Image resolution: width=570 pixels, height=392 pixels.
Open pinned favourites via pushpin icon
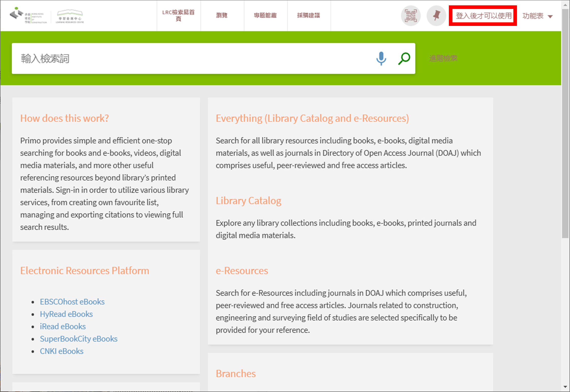436,16
